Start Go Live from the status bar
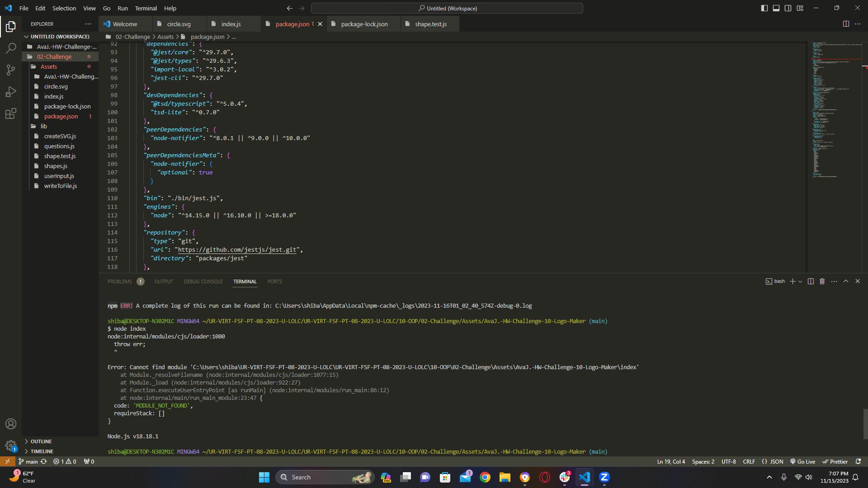Image resolution: width=868 pixels, height=488 pixels. [x=802, y=461]
